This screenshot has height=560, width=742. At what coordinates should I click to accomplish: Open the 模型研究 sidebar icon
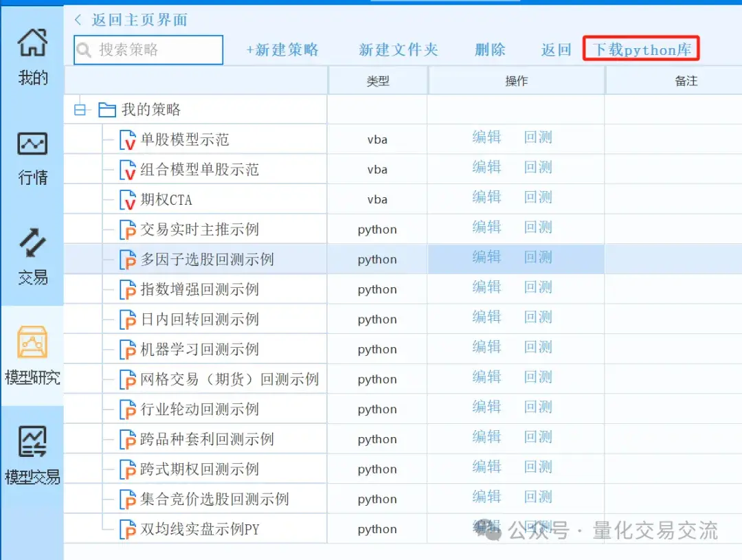[x=32, y=341]
